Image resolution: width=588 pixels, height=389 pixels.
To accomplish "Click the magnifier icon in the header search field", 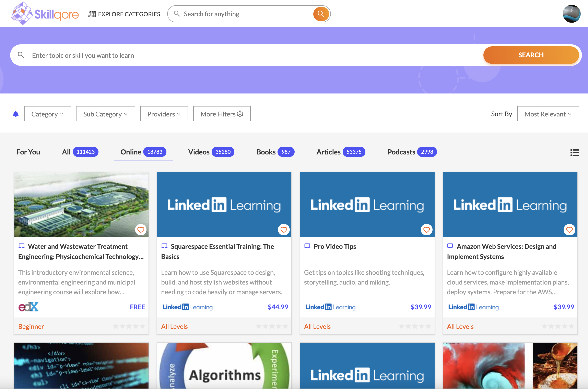I will tap(177, 14).
